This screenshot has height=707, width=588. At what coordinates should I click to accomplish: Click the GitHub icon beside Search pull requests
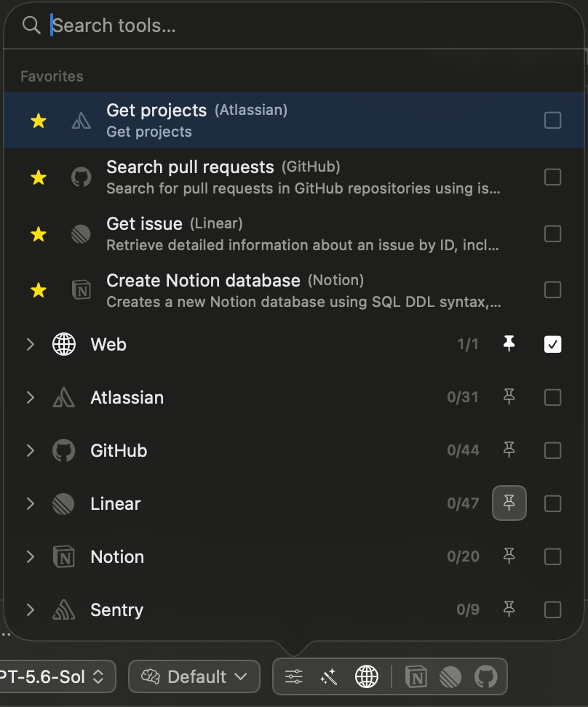(82, 177)
